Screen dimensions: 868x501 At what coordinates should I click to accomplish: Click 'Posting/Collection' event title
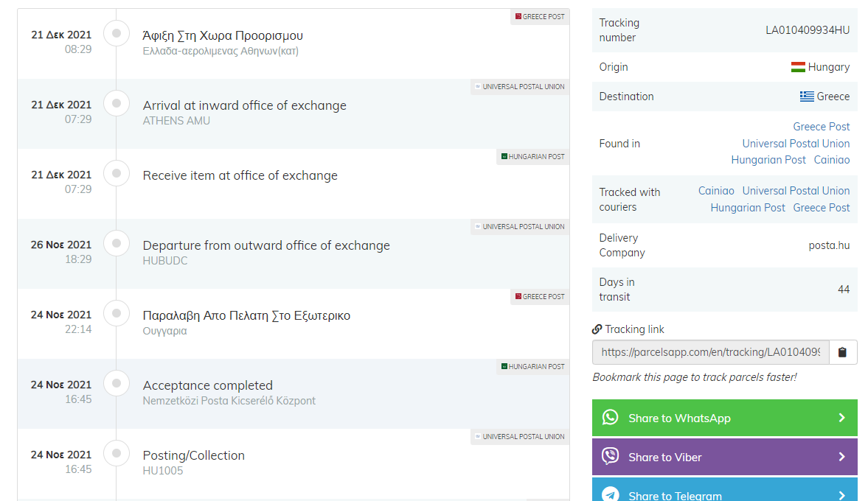pyautogui.click(x=193, y=455)
